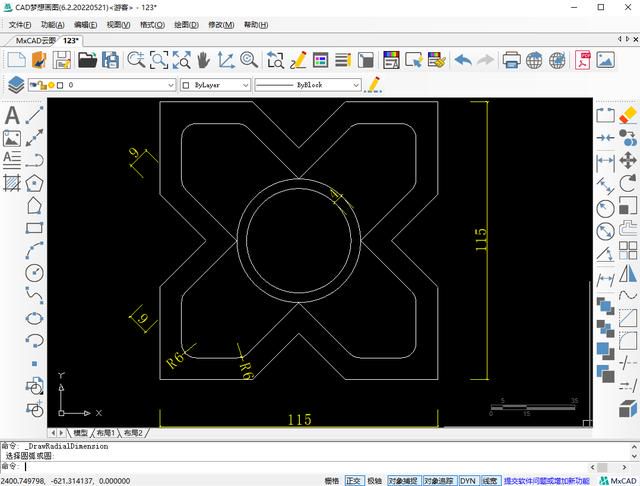Select the insert image tool
Viewport: 640px width, 486px height.
(x=12, y=138)
